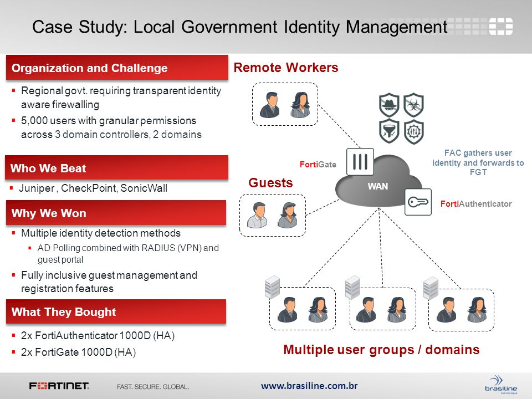Click the Brasiline logo in footer

pyautogui.click(x=501, y=385)
